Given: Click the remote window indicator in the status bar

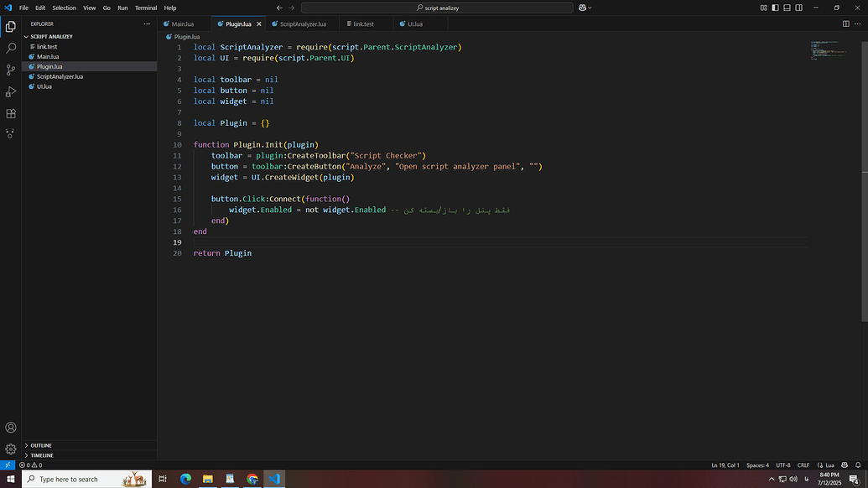Looking at the screenshot, I should (7, 465).
